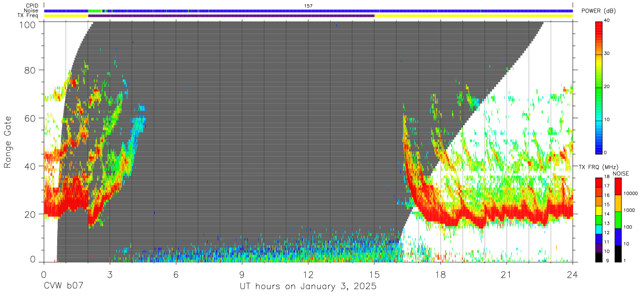Click the hour 12 tick label on x-axis
Image resolution: width=644 pixels, height=297 pixels.
[x=308, y=274]
